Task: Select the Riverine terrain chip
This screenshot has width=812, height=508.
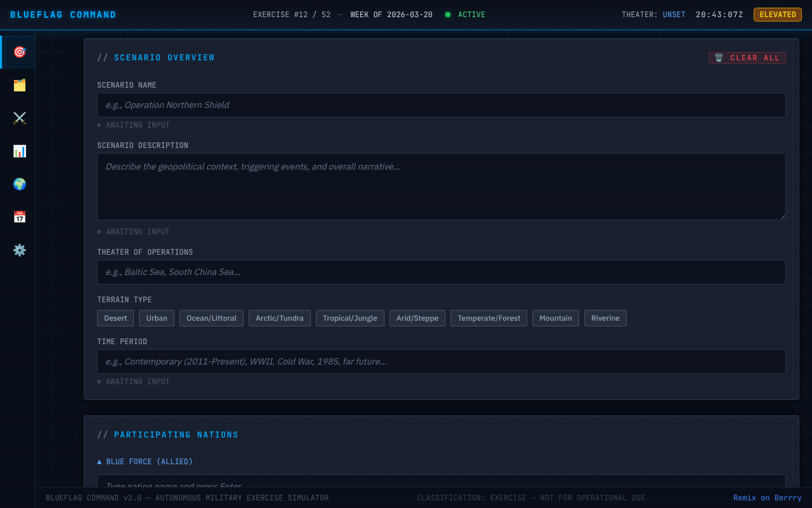Action: pos(605,317)
